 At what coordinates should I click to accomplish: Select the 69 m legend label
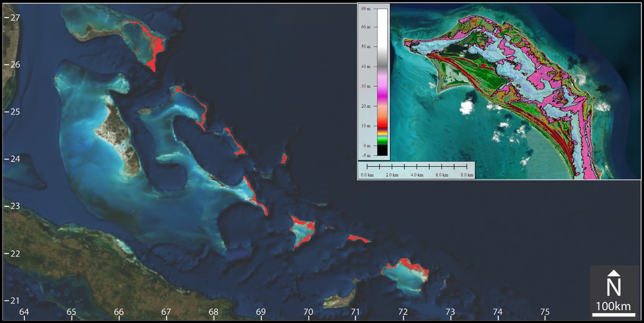(366, 9)
